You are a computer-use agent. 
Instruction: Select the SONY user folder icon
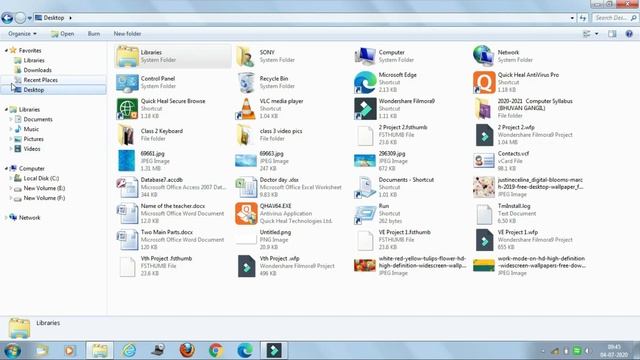(246, 56)
